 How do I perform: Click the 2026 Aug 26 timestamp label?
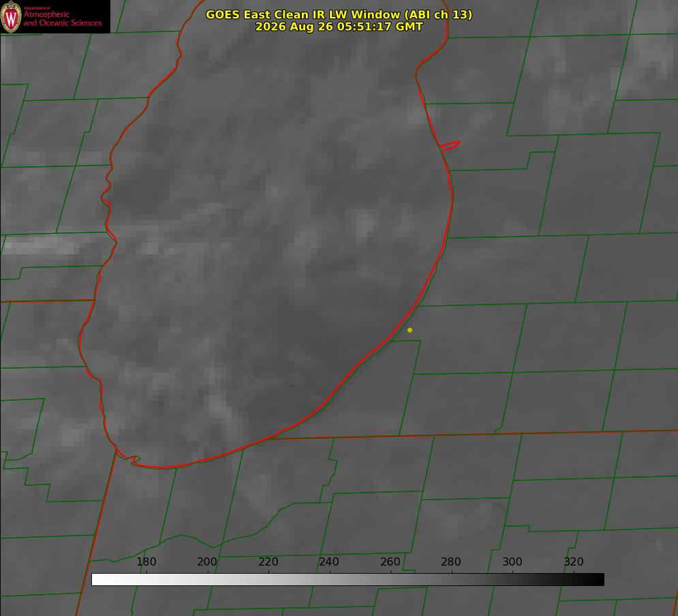click(x=339, y=27)
